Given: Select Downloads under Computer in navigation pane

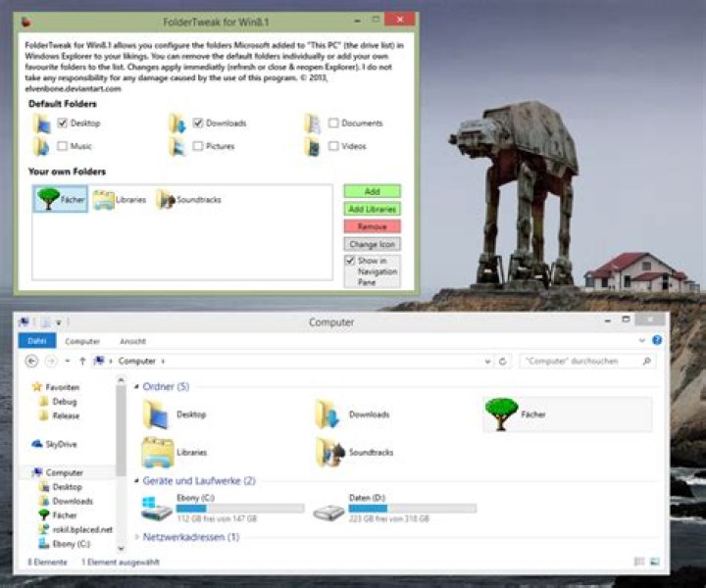Looking at the screenshot, I should click(67, 501).
